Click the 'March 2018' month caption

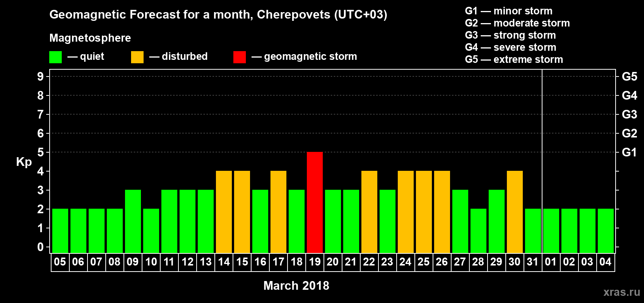tap(296, 286)
